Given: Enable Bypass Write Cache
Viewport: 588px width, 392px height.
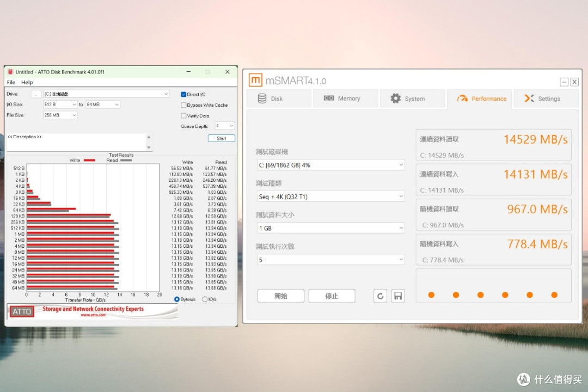Looking at the screenshot, I should (183, 105).
